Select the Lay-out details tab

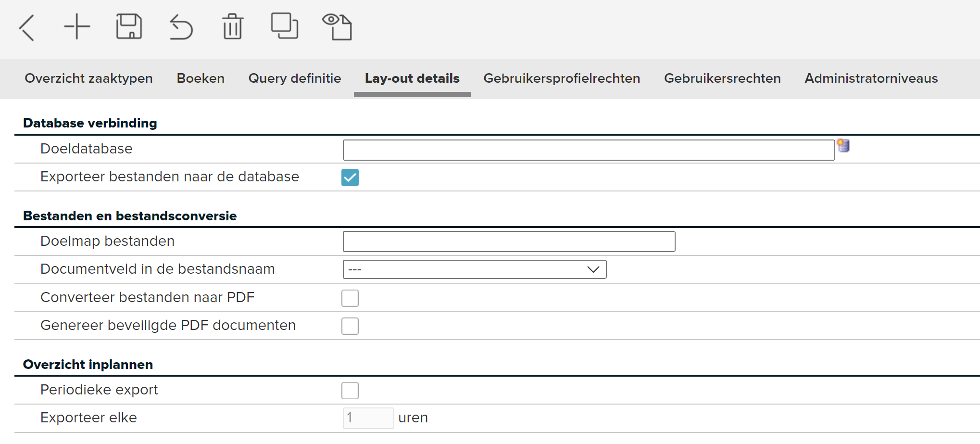(x=412, y=78)
